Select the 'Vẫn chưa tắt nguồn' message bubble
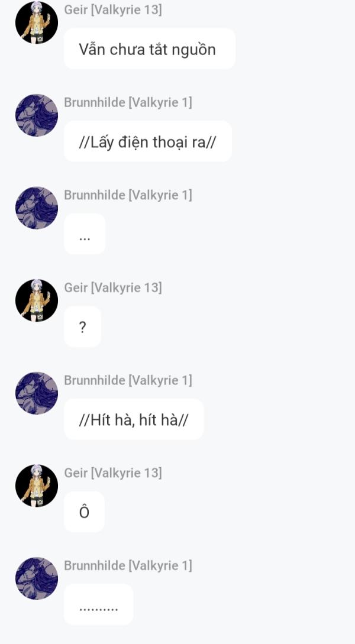355x644 pixels. click(150, 49)
